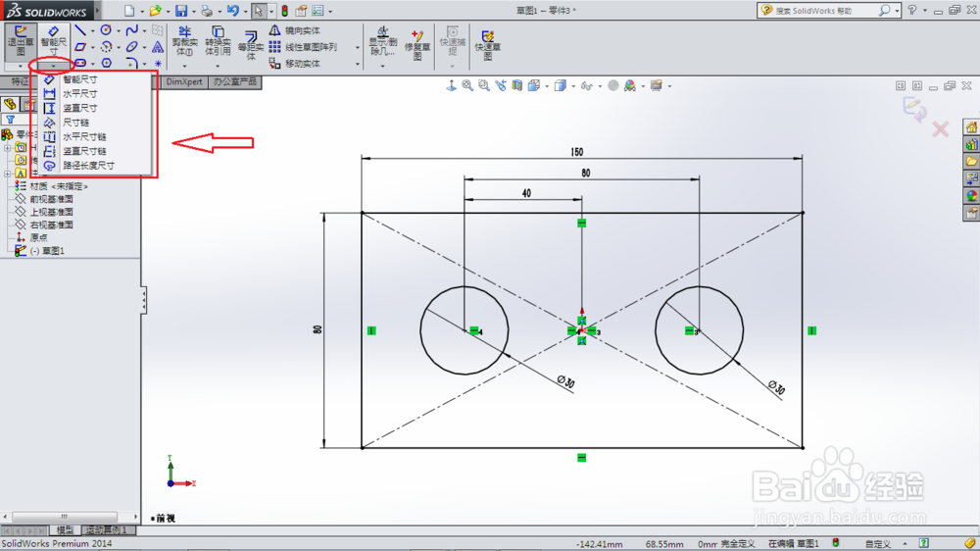Switch to the 模型 bottom tab
The width and height of the screenshot is (980, 551).
click(65, 529)
